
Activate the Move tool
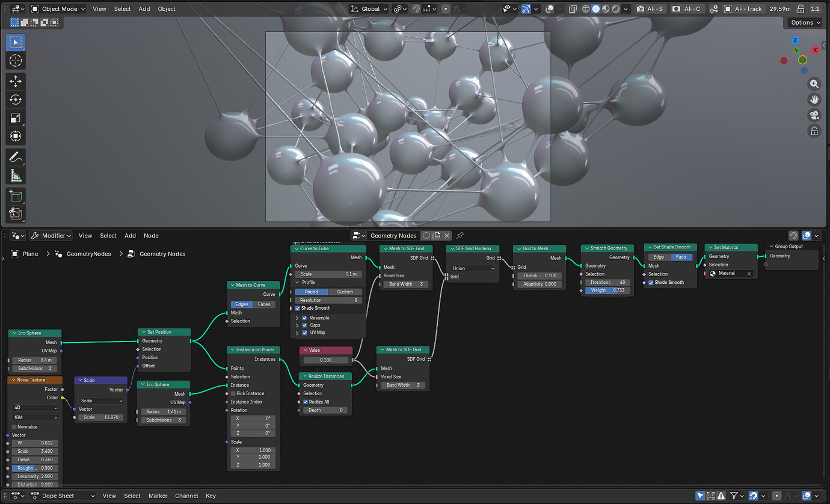pyautogui.click(x=16, y=81)
